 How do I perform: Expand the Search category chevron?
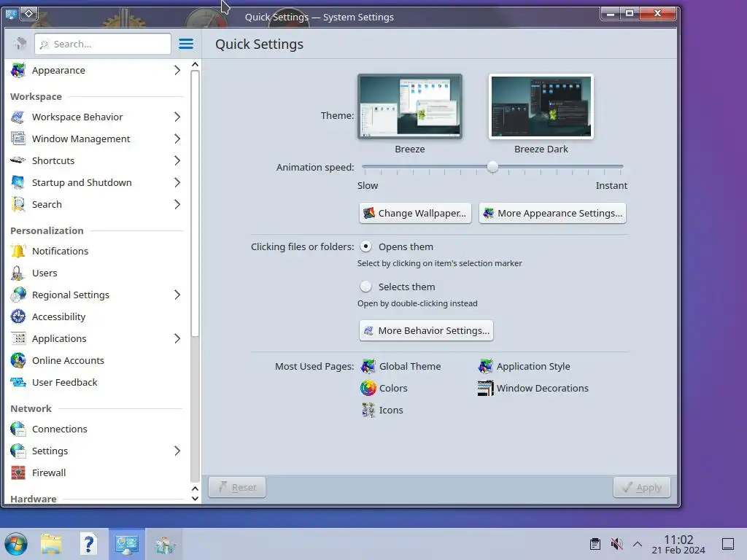click(177, 204)
